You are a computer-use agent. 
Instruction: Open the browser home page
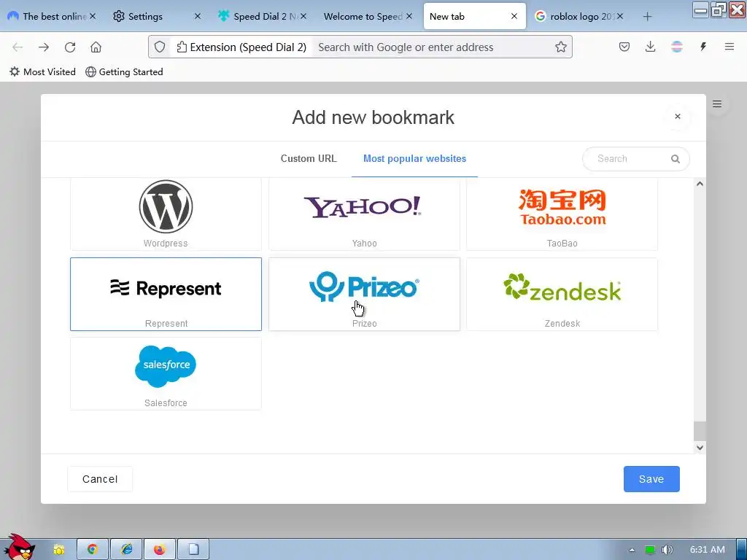[96, 47]
